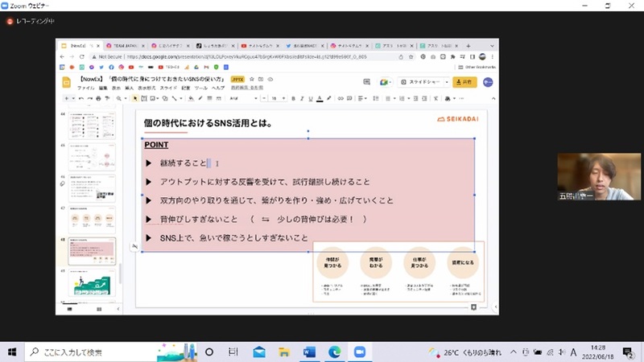Viewport: 644px width, 362px height.
Task: Click the Redo icon in Slides toolbar
Action: click(x=89, y=98)
